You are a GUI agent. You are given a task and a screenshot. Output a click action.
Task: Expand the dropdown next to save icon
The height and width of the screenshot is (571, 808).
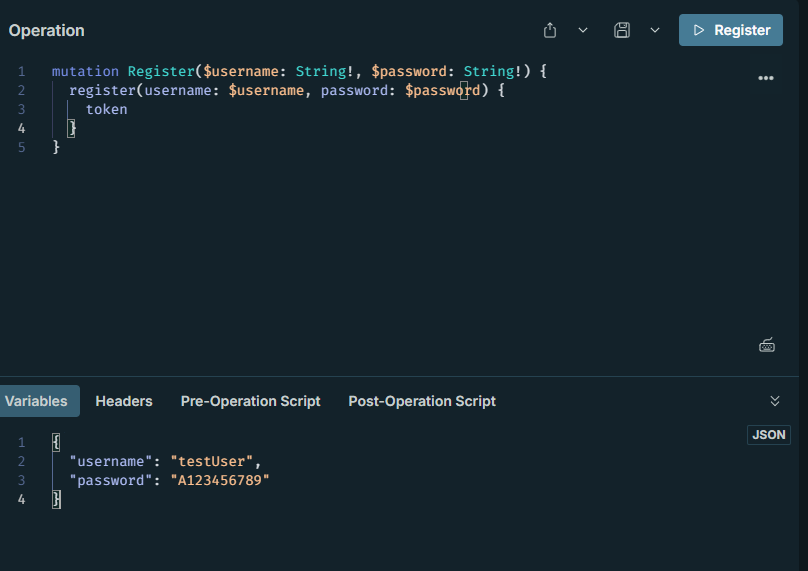click(x=655, y=30)
